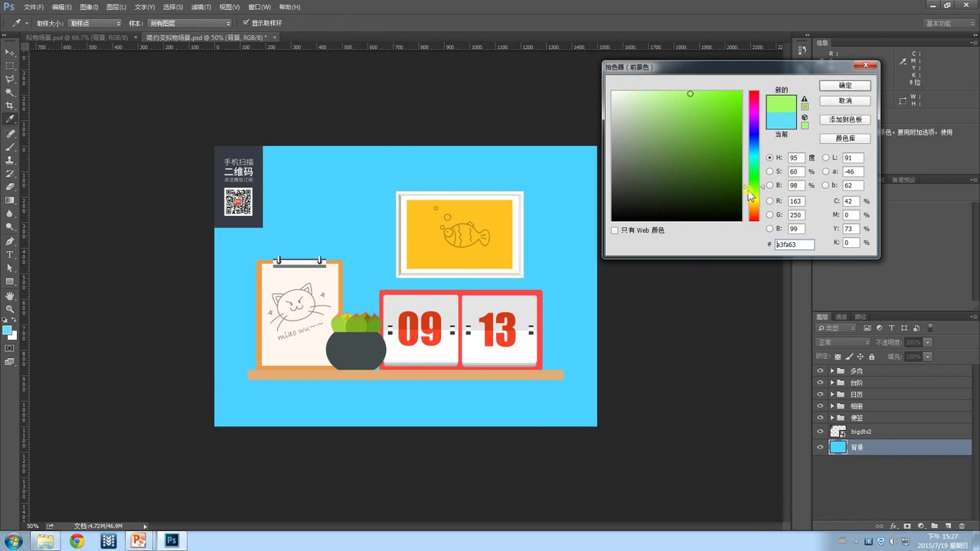Viewport: 980px width, 551px height.
Task: Hide the 背景 layer
Action: (x=820, y=447)
